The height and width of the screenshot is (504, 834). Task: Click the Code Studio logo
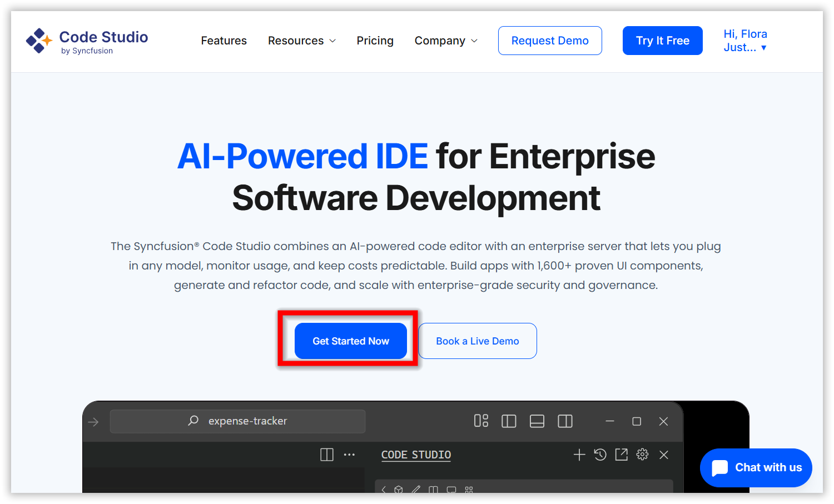[x=87, y=41]
